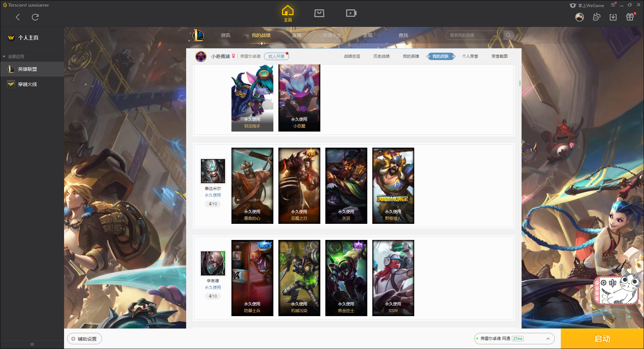Open 辅助设置 settings button
The width and height of the screenshot is (644, 349).
[x=85, y=339]
